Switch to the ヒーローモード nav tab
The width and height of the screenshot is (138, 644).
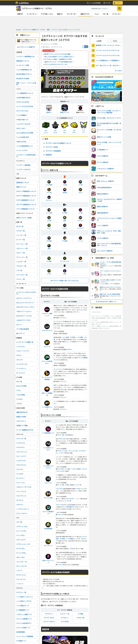coord(32,14)
